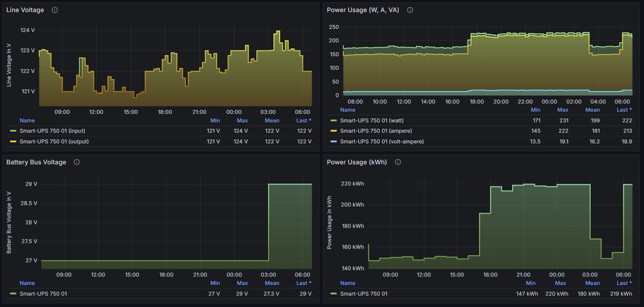Viewport: 644px width, 307px height.
Task: Open the green color swatch of the watt series
Action: pos(334,121)
